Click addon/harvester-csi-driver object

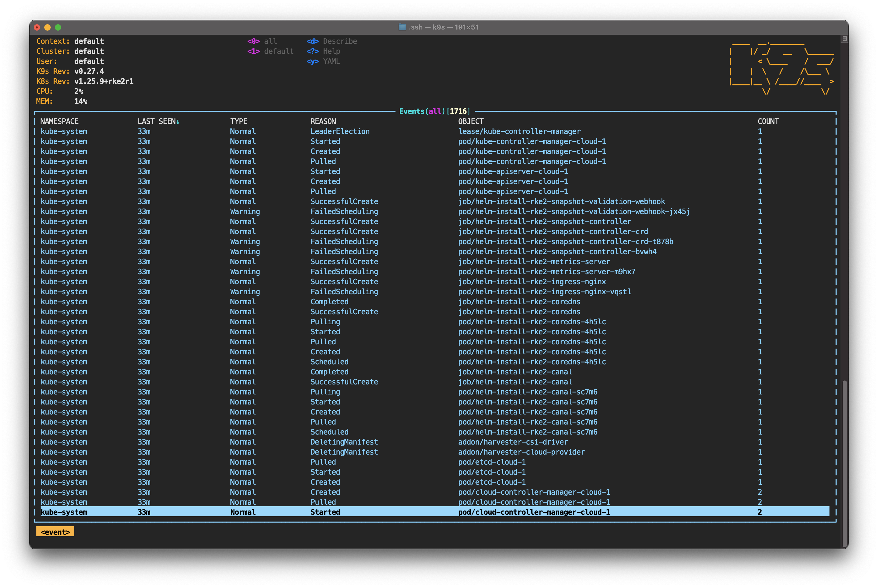pos(513,442)
